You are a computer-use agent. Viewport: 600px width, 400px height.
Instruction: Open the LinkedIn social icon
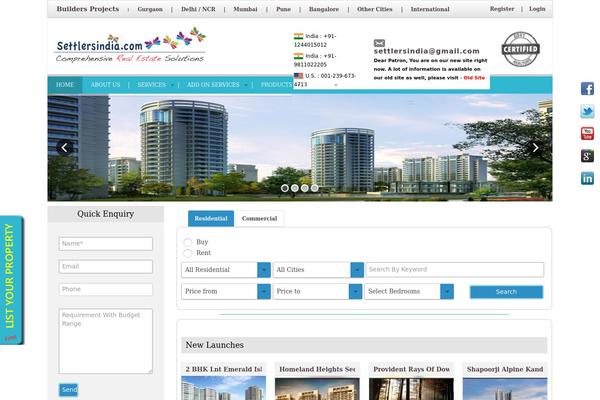coord(587,178)
